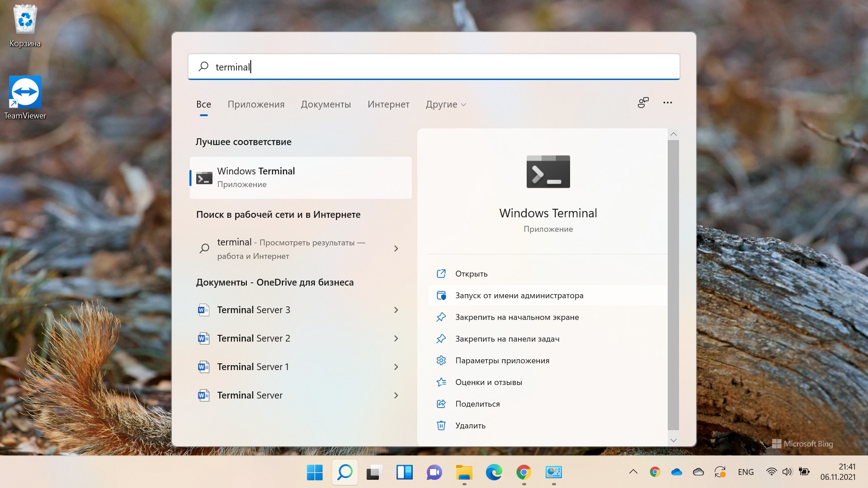The height and width of the screenshot is (488, 868).
Task: Expand arrow next to terminal web search
Action: coord(396,249)
